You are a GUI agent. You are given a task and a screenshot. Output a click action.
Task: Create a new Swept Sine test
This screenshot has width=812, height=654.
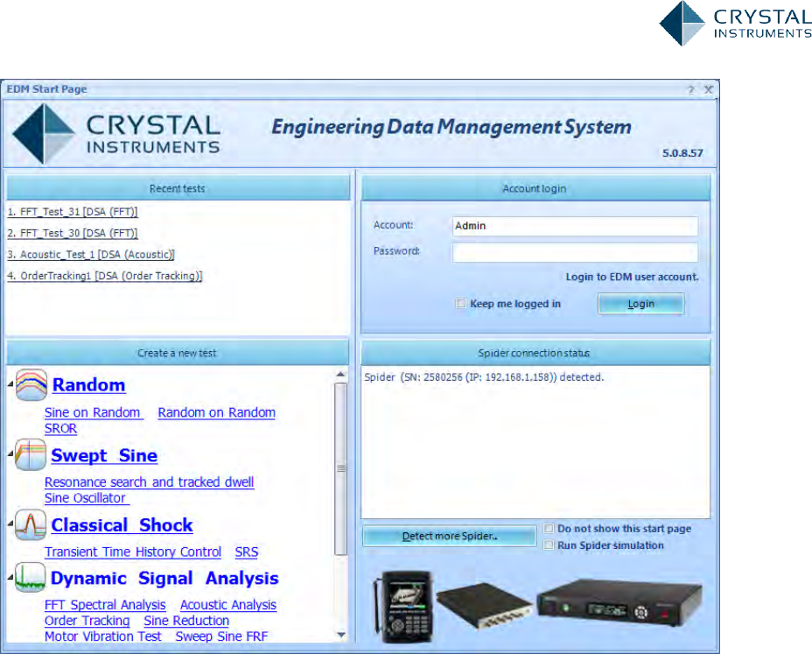[x=104, y=455]
